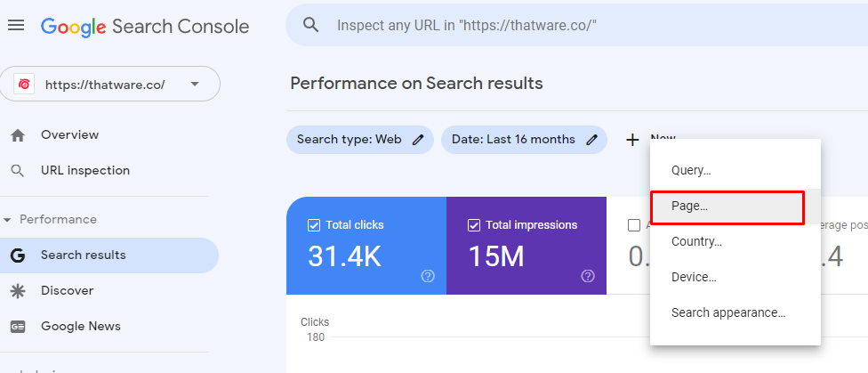This screenshot has height=373, width=868.
Task: Choose Query… in the filter menu
Action: pos(691,170)
